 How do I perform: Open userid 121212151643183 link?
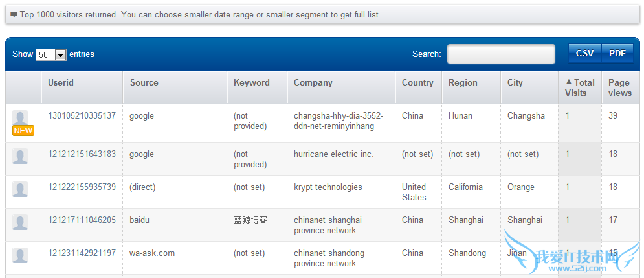pos(82,154)
